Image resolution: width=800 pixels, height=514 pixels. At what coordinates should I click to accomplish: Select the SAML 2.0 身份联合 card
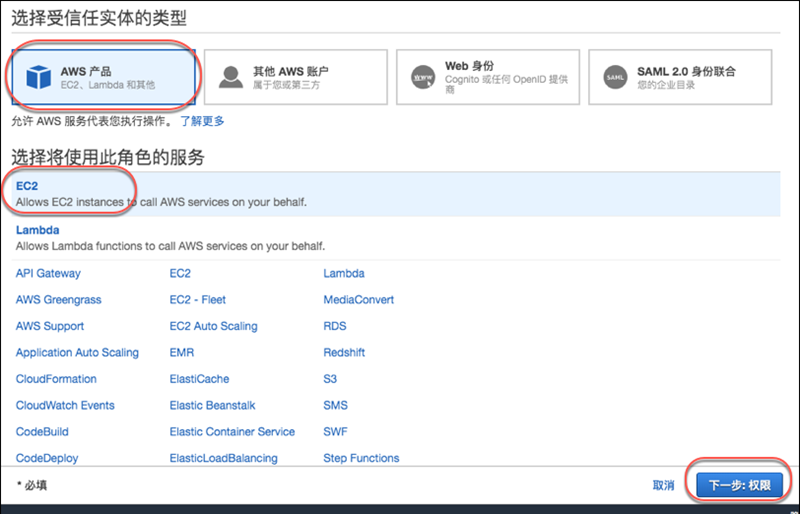(x=681, y=77)
